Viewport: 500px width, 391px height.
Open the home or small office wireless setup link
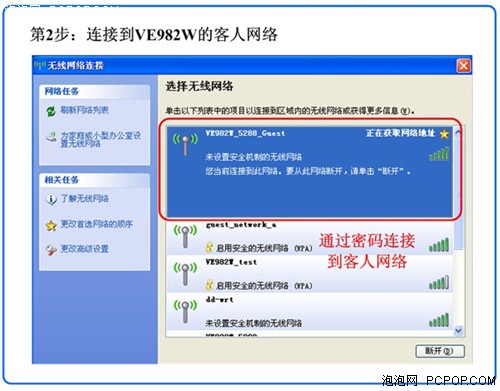tap(100, 139)
